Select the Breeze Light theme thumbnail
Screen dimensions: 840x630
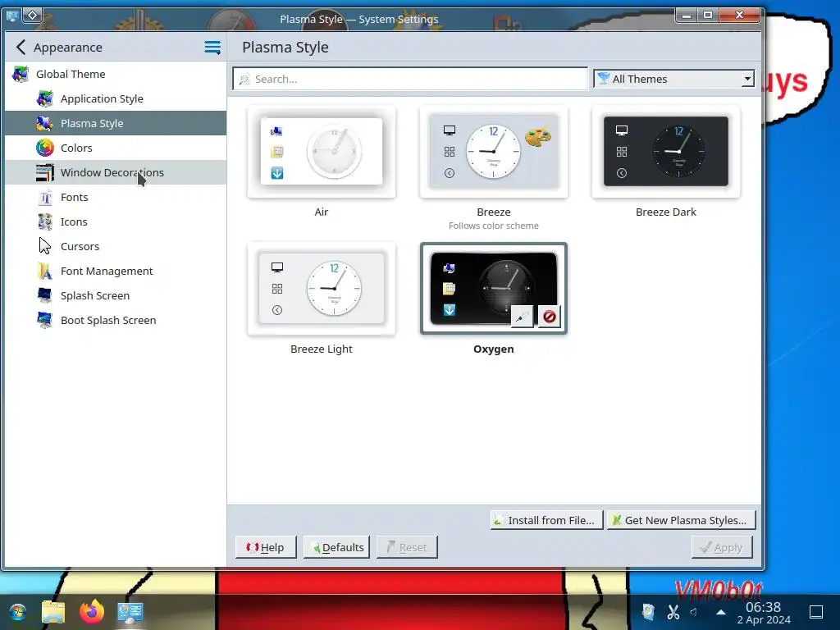click(x=322, y=289)
